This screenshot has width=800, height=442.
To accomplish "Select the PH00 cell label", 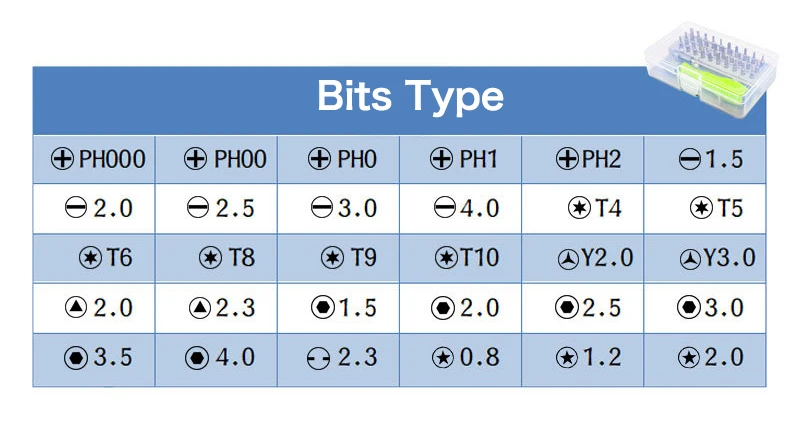I will point(240,159).
